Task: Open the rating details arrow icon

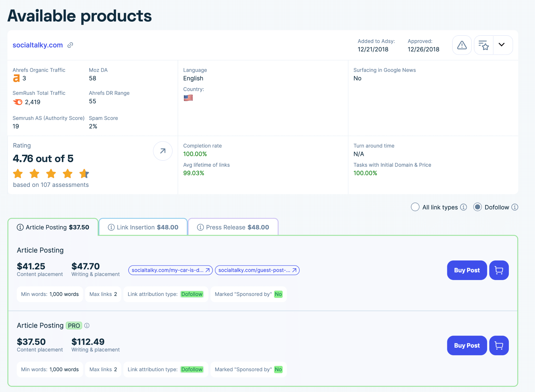Action: click(x=162, y=151)
